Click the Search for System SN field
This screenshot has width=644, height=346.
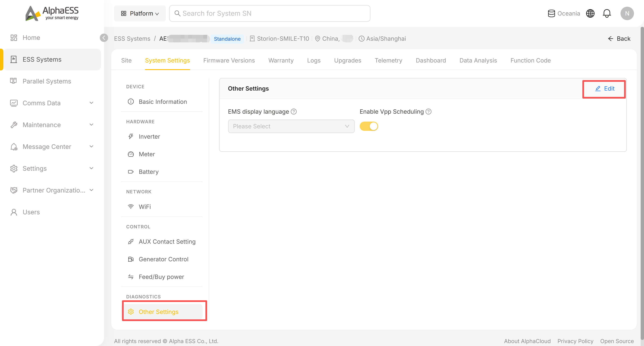click(270, 13)
